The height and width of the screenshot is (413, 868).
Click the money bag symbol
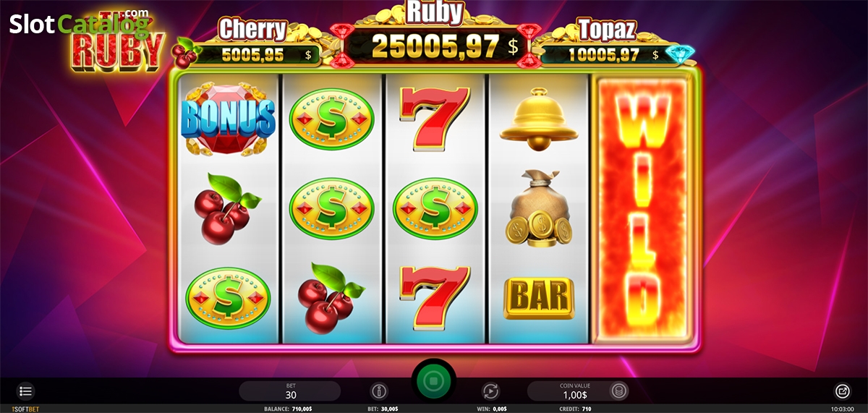click(539, 208)
